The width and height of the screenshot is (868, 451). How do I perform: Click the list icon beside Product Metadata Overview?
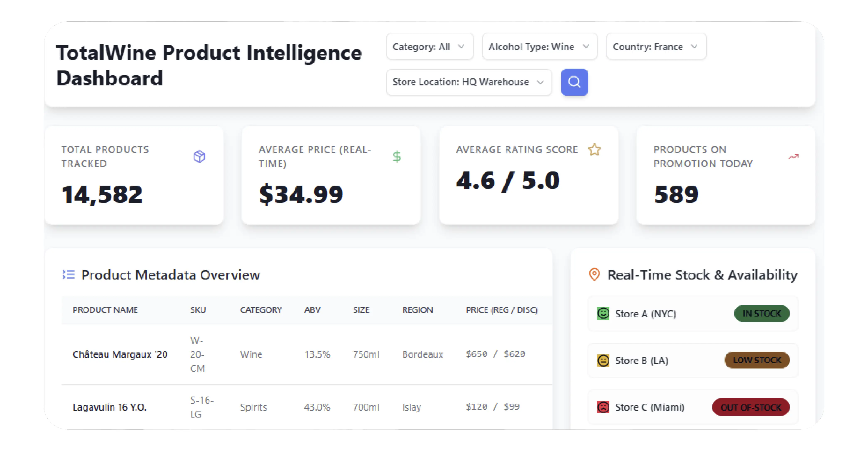[x=69, y=275]
